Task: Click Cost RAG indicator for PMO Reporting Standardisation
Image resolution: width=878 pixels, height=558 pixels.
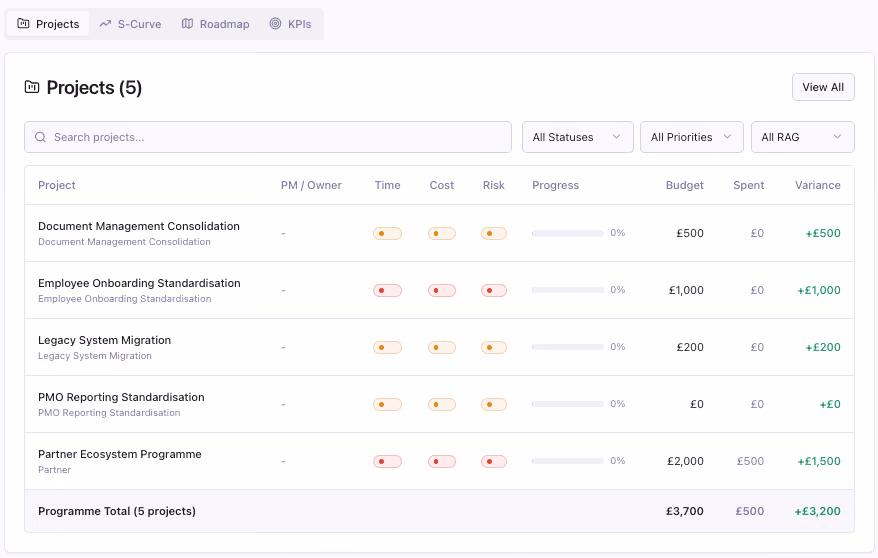Action: [442, 404]
